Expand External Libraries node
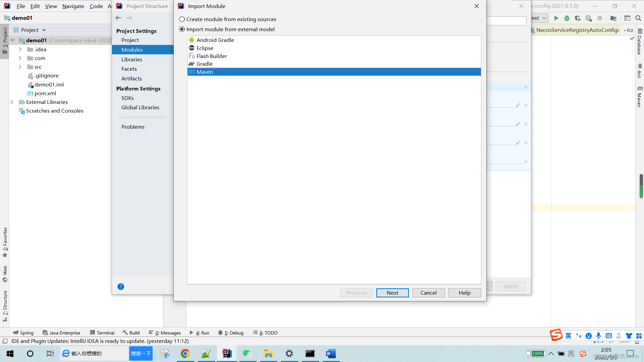 (12, 102)
